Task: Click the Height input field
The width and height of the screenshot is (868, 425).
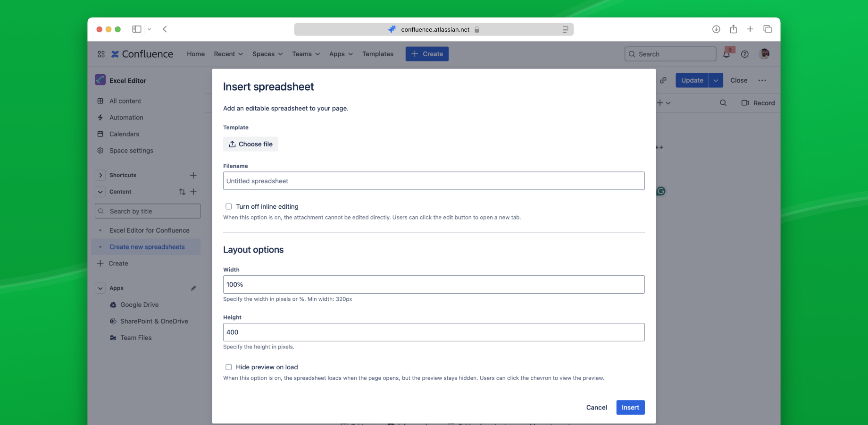Action: (x=434, y=332)
